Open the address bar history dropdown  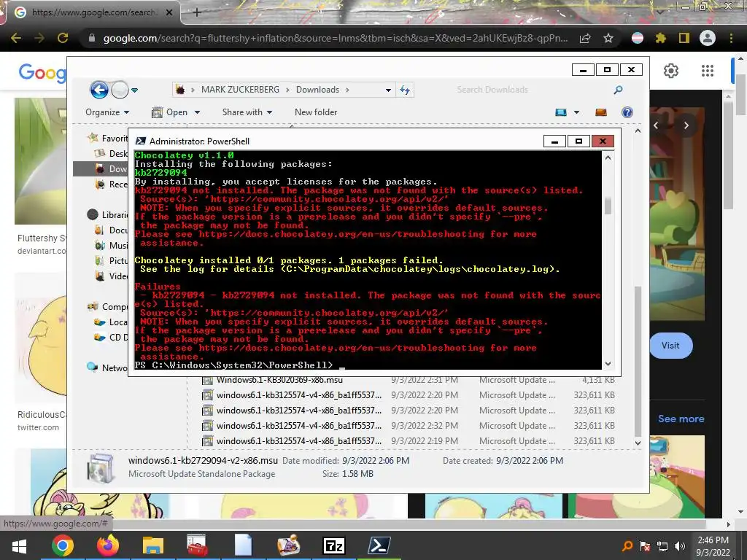tap(388, 90)
